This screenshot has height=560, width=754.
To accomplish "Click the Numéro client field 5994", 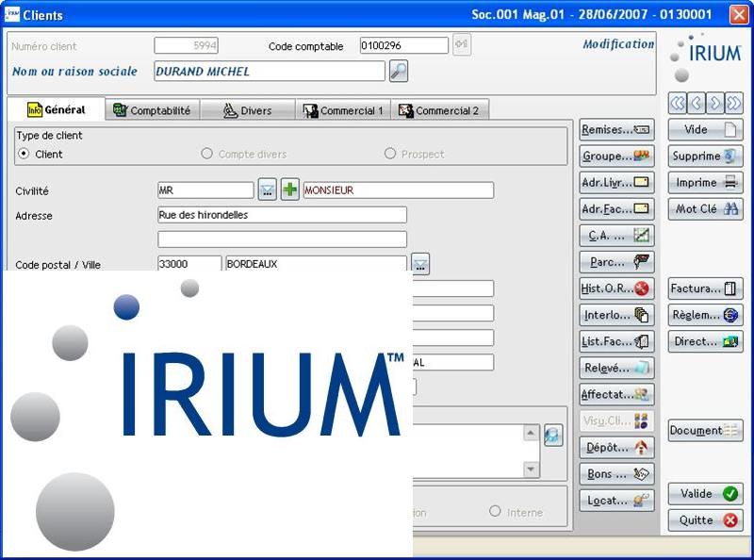I will 186,45.
